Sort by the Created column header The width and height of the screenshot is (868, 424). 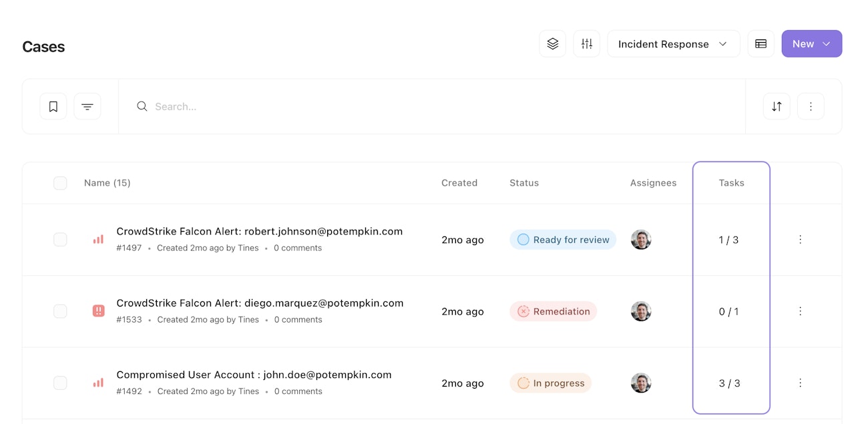pos(459,183)
